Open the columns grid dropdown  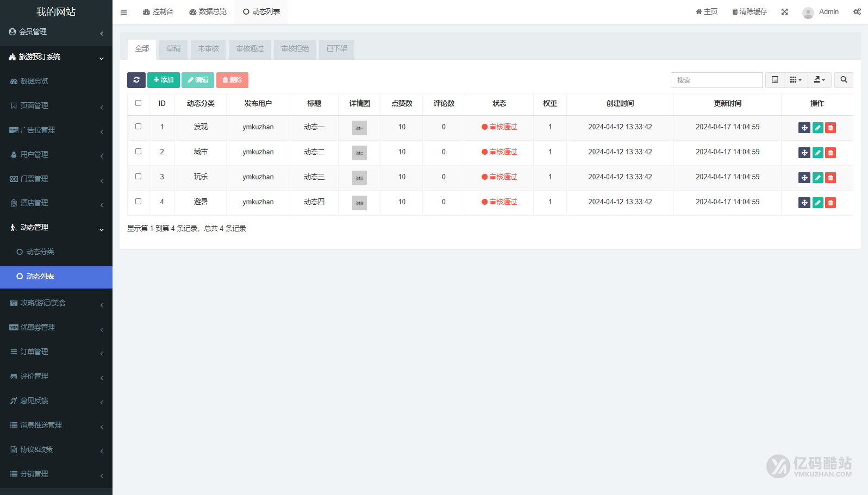(x=795, y=80)
